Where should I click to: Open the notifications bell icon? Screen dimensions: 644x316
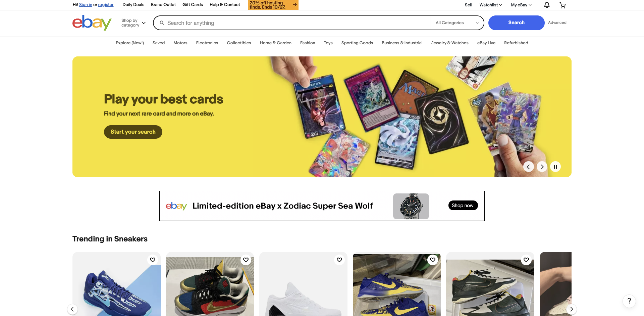pyautogui.click(x=547, y=5)
